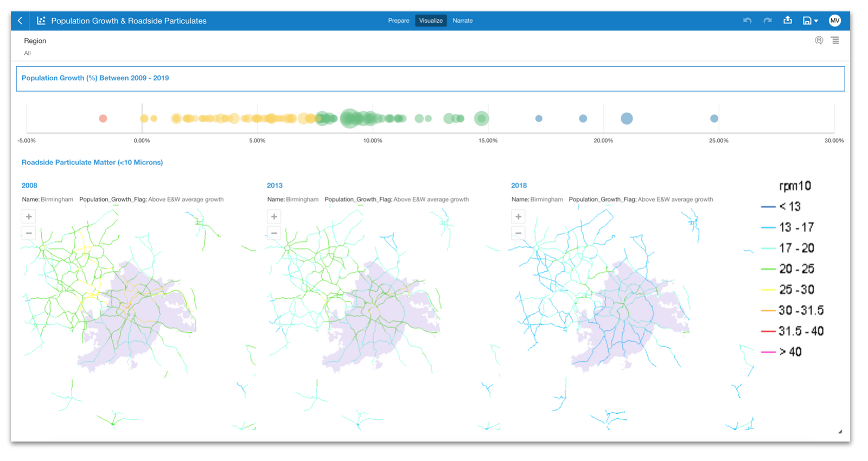868x461 pixels.
Task: Open the MV user avatar menu
Action: click(834, 21)
